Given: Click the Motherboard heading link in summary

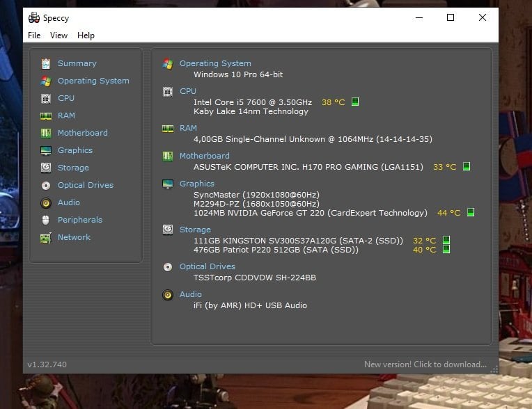Looking at the screenshot, I should point(204,156).
